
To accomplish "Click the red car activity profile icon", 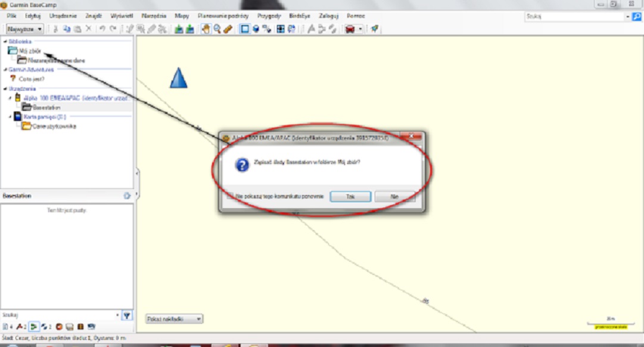I will pyautogui.click(x=350, y=29).
